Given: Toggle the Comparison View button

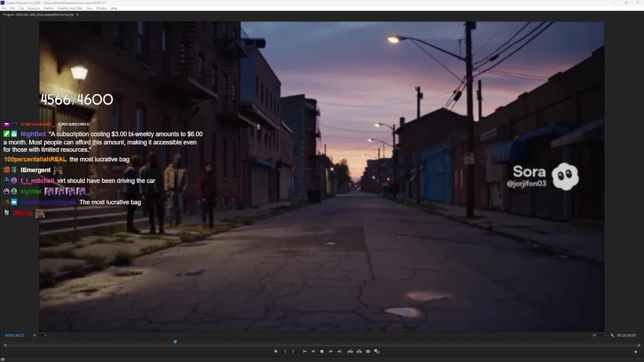Looking at the screenshot, I should coord(377,351).
